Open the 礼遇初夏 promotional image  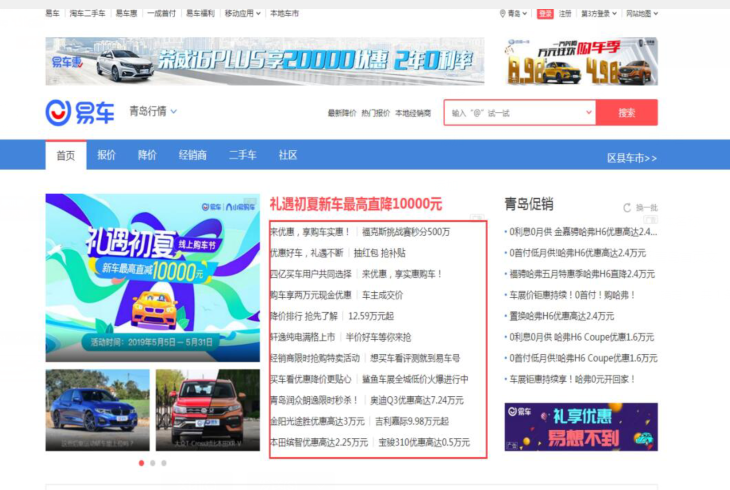[x=153, y=278]
